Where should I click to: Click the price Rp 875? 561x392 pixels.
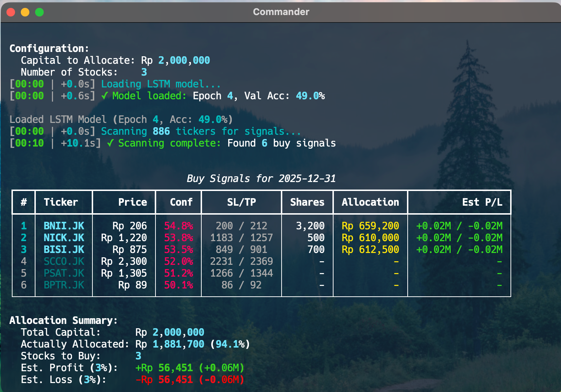130,249
